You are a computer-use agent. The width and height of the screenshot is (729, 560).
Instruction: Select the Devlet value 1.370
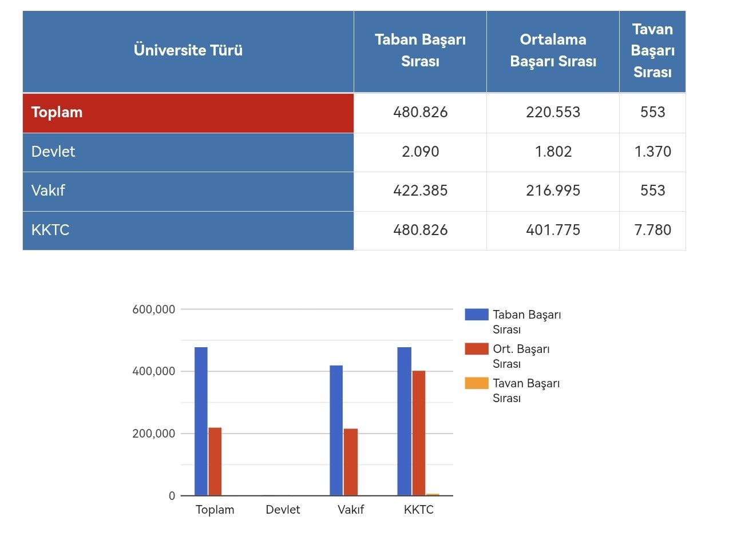[x=652, y=152]
